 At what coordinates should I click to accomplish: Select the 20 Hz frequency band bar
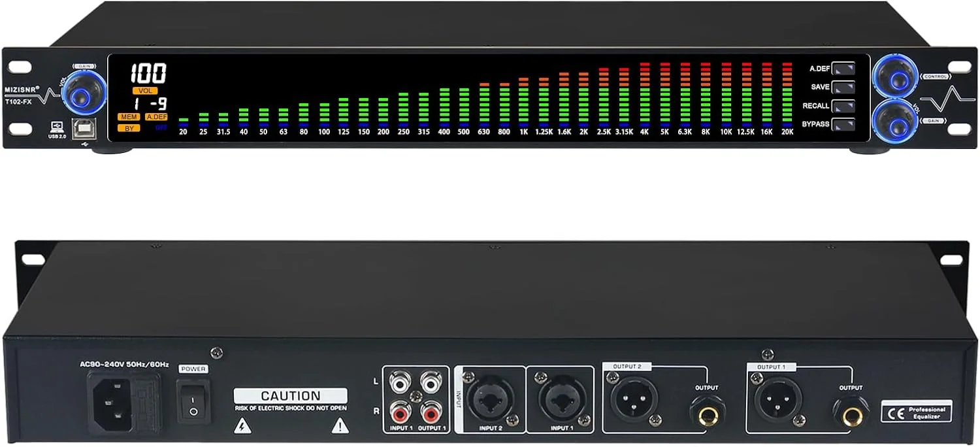(184, 121)
